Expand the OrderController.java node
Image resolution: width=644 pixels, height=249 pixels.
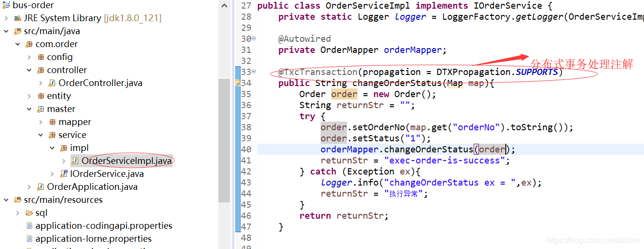[40, 83]
